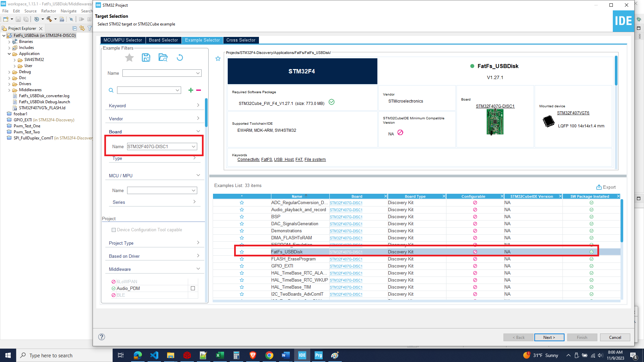Click the Export examples list icon

[x=599, y=187]
